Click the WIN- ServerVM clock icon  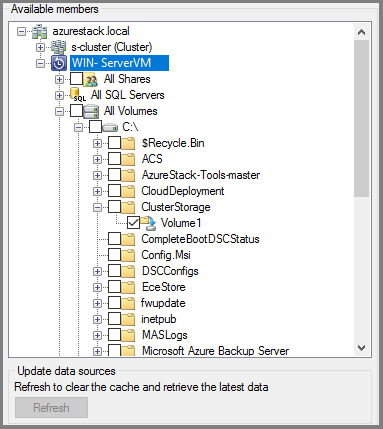click(x=59, y=63)
